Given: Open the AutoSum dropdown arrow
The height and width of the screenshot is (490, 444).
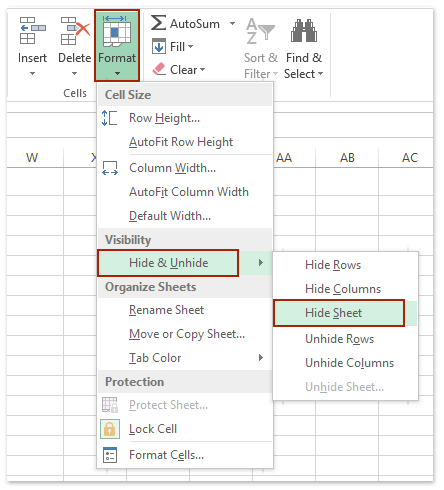Looking at the screenshot, I should tap(232, 24).
